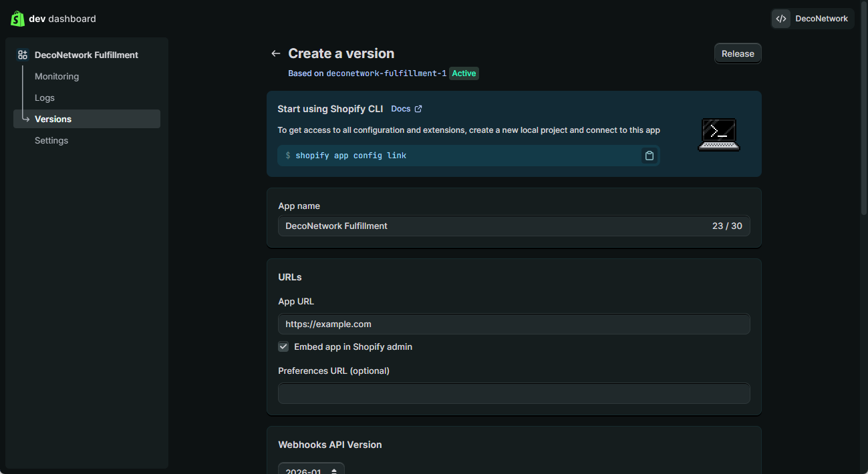The image size is (868, 474).
Task: Click the Active status badge
Action: point(464,73)
